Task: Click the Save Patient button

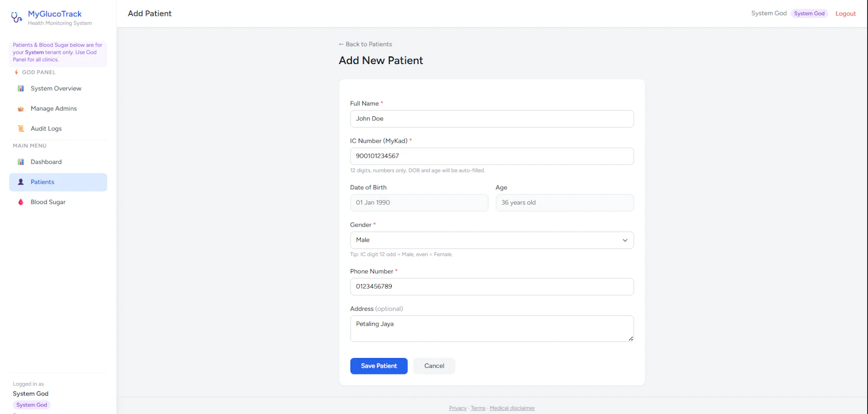Action: (x=379, y=366)
